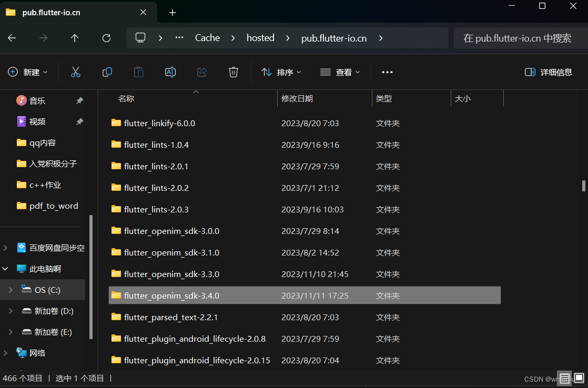Click the Copy icon in the toolbar
This screenshot has height=388, width=588.
(x=107, y=72)
